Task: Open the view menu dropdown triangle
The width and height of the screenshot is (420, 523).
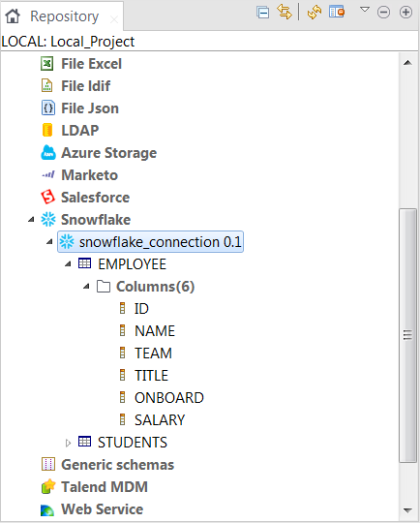Action: (365, 10)
